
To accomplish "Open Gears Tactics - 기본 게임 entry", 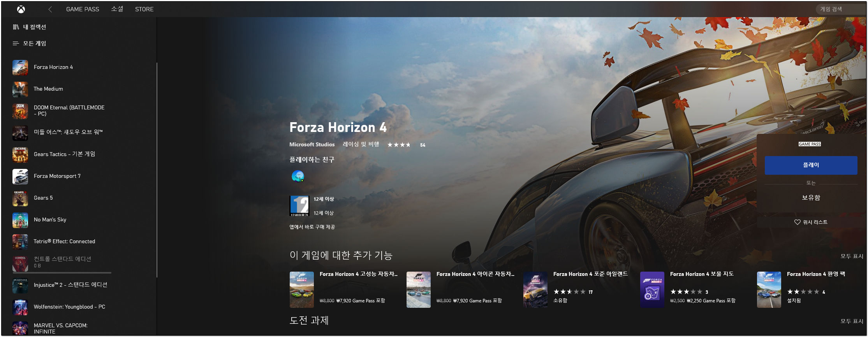I will [x=64, y=154].
